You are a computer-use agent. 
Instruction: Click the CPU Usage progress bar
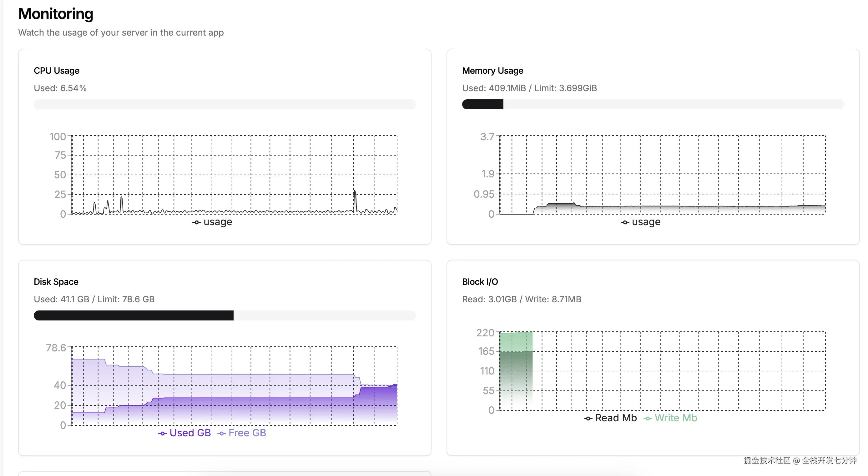pos(225,104)
